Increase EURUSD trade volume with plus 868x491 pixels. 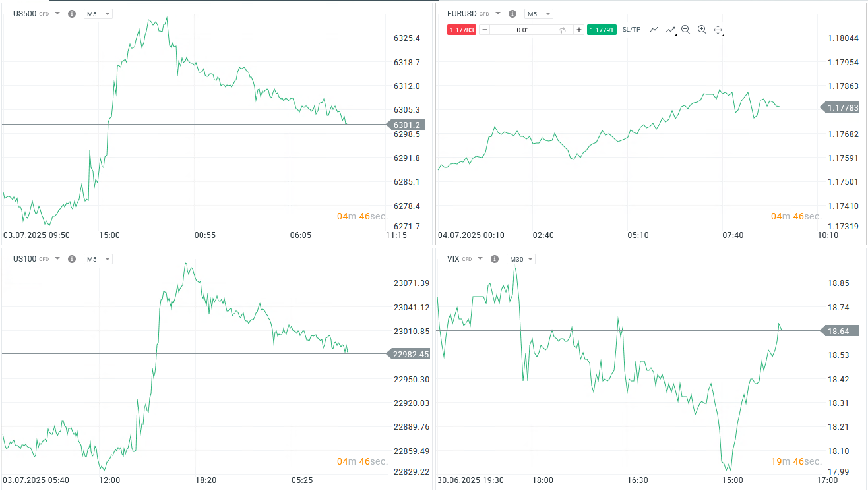click(x=578, y=30)
